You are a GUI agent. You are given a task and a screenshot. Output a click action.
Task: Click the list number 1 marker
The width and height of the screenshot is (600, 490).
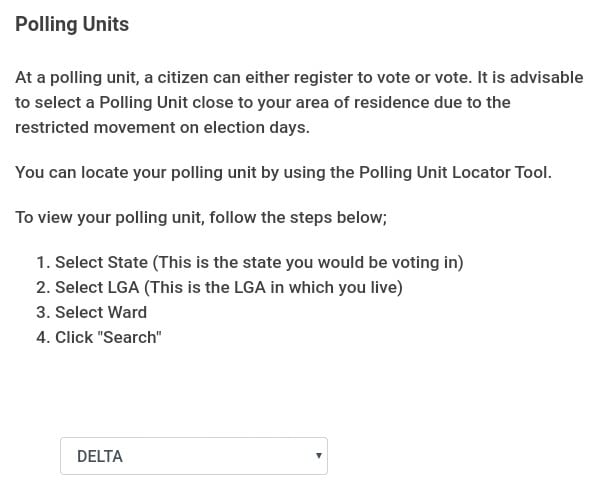click(x=43, y=262)
